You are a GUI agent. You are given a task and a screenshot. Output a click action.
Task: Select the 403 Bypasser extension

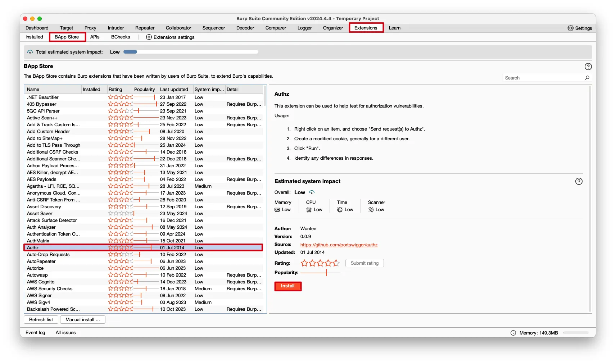pos(144,104)
